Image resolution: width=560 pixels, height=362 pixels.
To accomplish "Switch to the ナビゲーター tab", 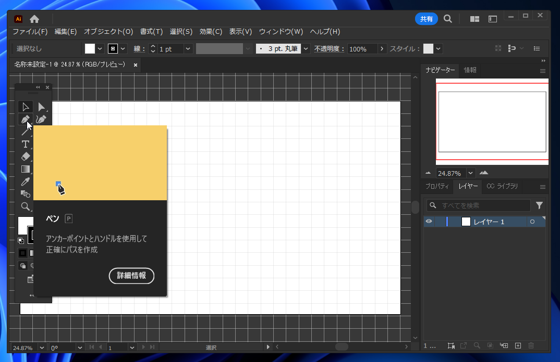I will pos(440,70).
